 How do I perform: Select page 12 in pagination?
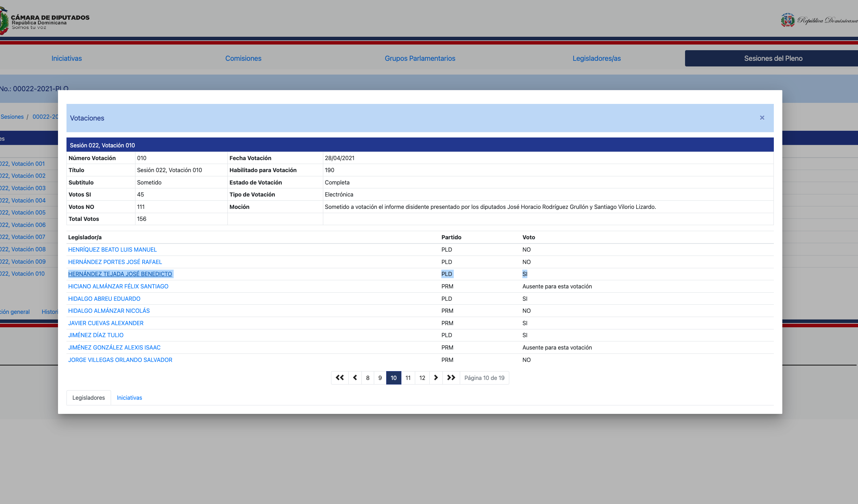(x=422, y=378)
